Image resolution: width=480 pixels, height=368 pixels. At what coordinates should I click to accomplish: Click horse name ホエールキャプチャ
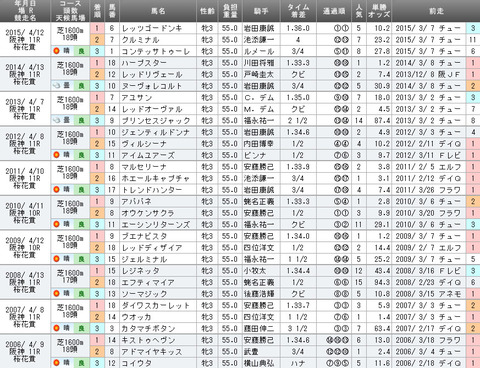point(156,178)
